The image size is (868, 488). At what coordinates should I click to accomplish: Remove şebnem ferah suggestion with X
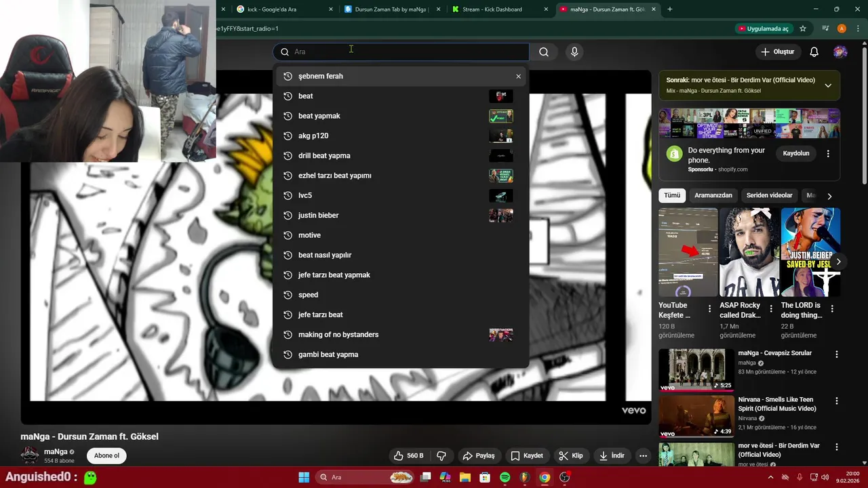point(518,76)
